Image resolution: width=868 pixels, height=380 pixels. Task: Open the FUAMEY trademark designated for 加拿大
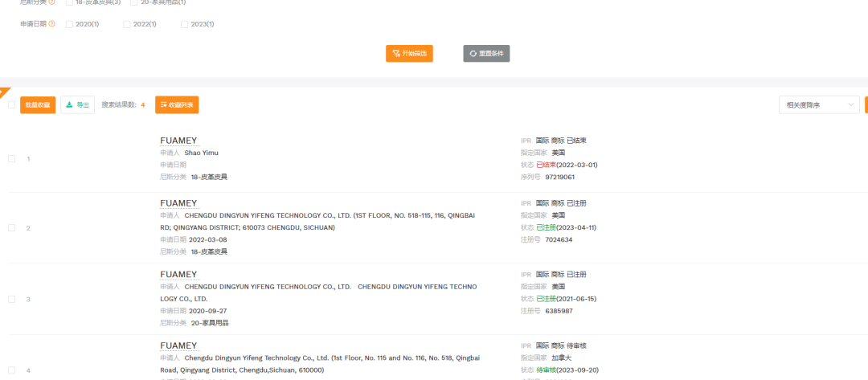178,345
